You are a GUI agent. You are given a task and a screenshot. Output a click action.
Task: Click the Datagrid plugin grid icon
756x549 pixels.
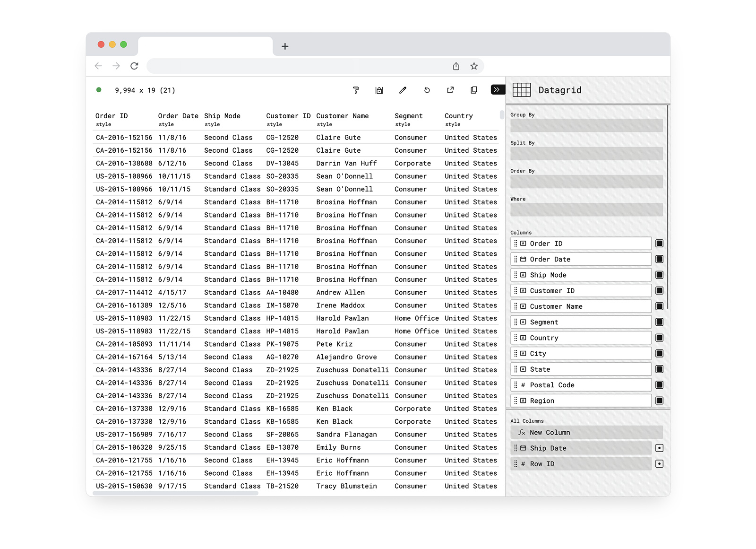pos(522,90)
